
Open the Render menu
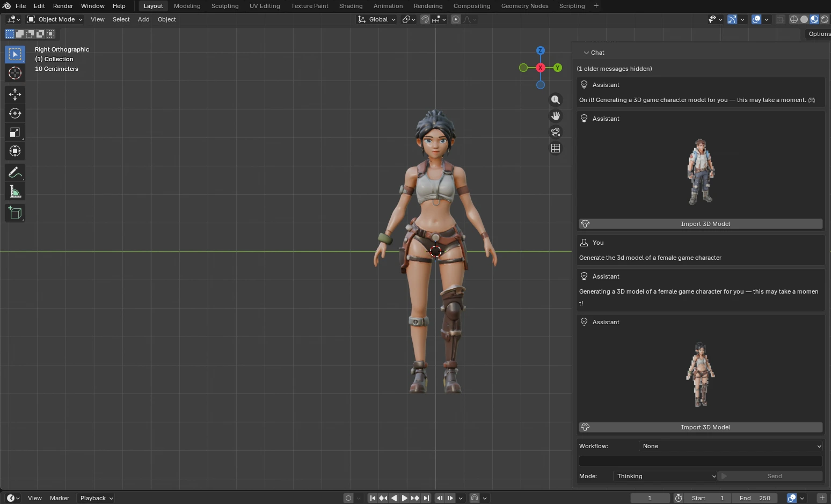click(x=63, y=6)
